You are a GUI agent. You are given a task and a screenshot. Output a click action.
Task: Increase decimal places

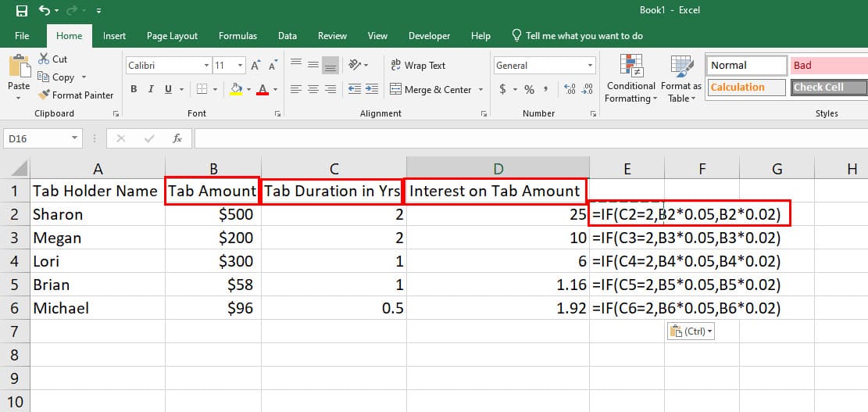pyautogui.click(x=570, y=89)
